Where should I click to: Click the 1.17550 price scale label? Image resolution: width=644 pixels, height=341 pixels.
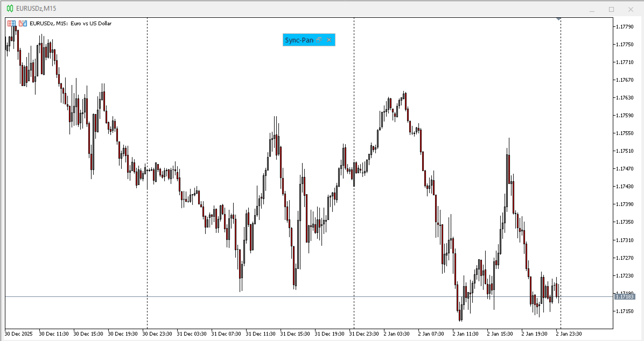(x=625, y=133)
